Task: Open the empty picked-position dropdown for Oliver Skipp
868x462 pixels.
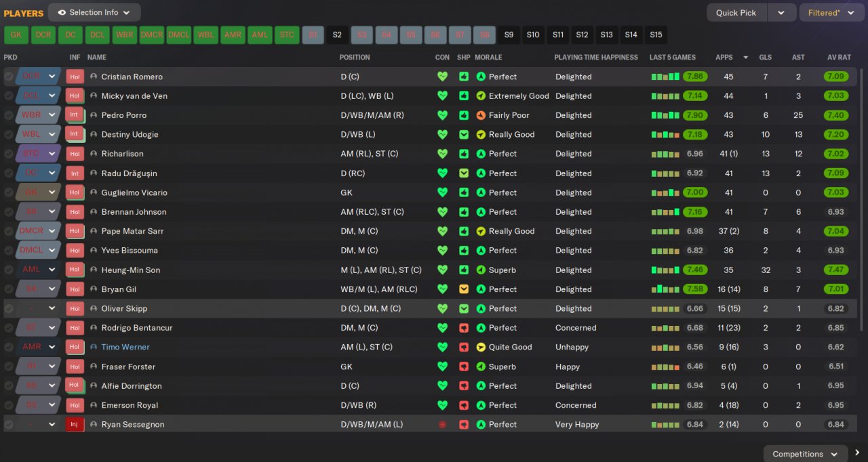Action: [39, 308]
